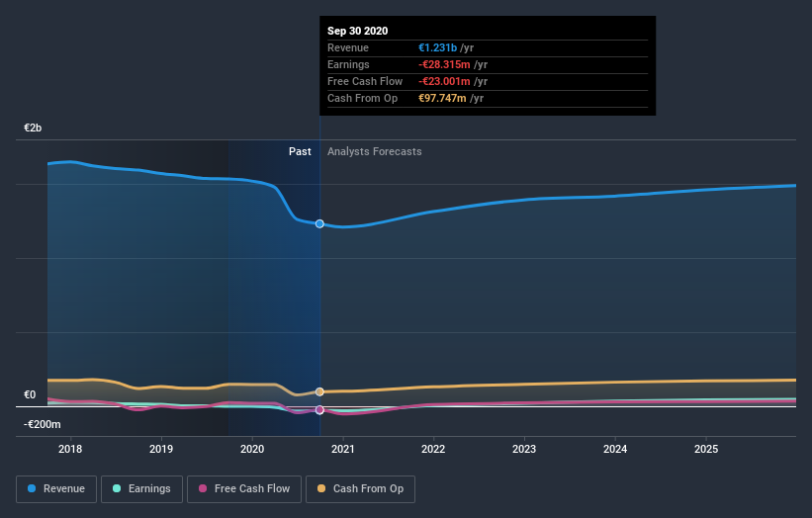Click the 2024 x-axis label
The width and height of the screenshot is (812, 518).
coord(615,449)
